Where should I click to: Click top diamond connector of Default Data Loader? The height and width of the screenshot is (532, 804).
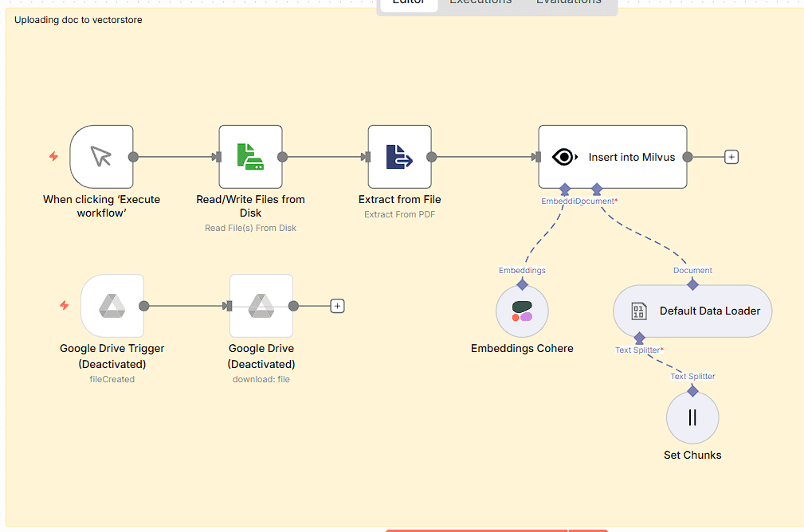692,284
